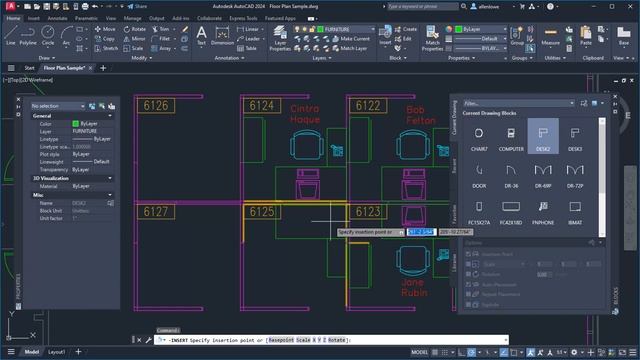Viewport: 640px width, 360px height.
Task: Click the Stretch tool
Action: pyautogui.click(x=106, y=48)
